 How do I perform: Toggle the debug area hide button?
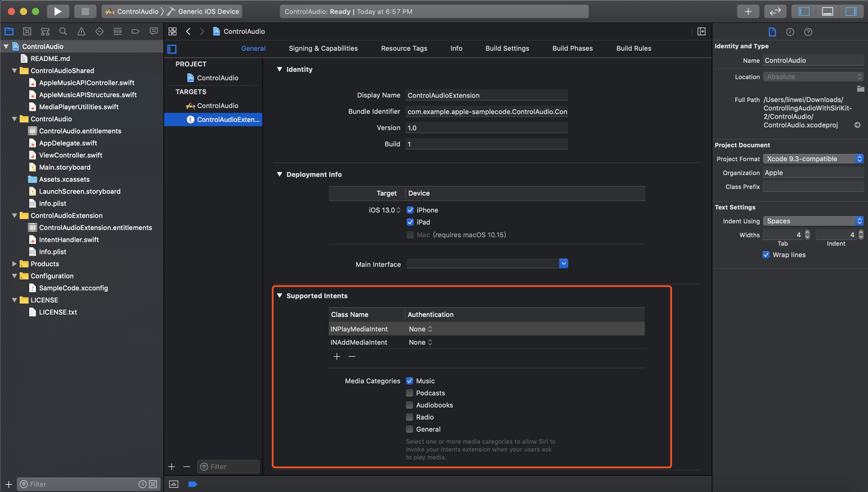(x=174, y=484)
